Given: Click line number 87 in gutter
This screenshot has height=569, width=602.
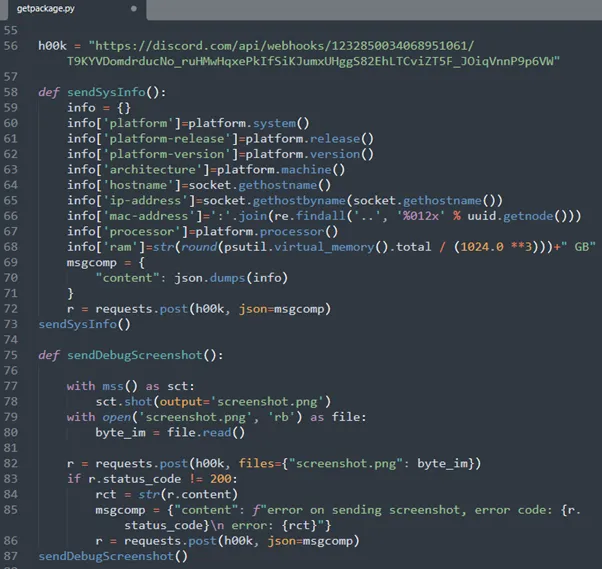Looking at the screenshot, I should (x=11, y=556).
